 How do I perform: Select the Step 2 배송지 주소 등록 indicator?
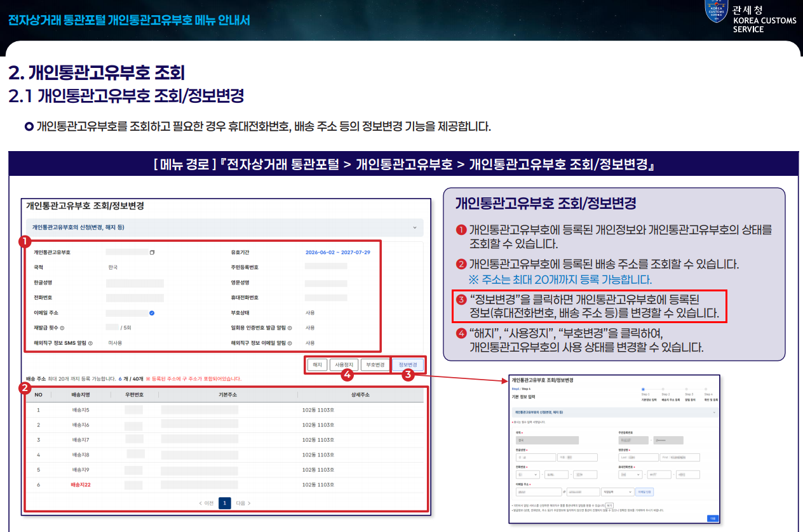tap(670, 395)
